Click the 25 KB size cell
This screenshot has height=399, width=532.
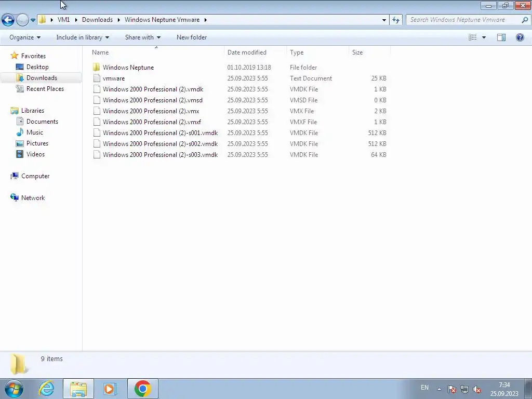(379, 78)
